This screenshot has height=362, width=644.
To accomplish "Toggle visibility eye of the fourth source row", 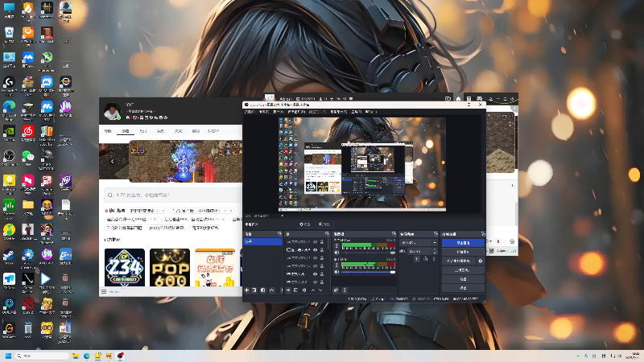I will 315,266.
